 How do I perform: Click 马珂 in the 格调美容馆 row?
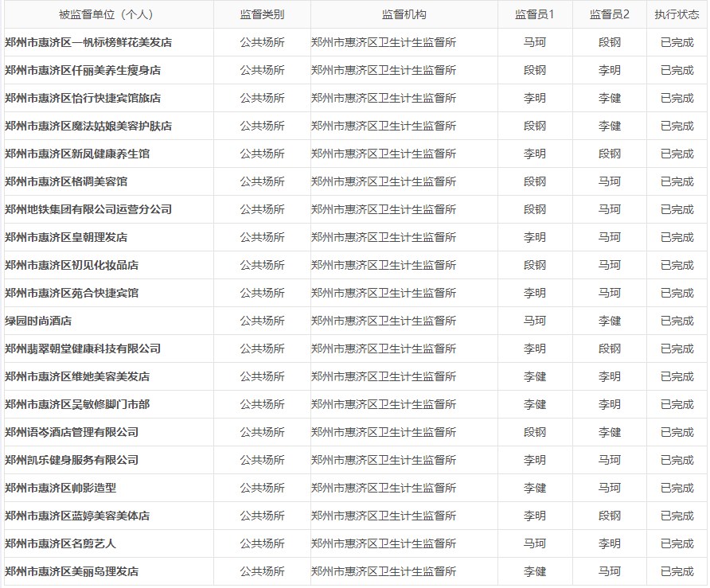(x=610, y=181)
